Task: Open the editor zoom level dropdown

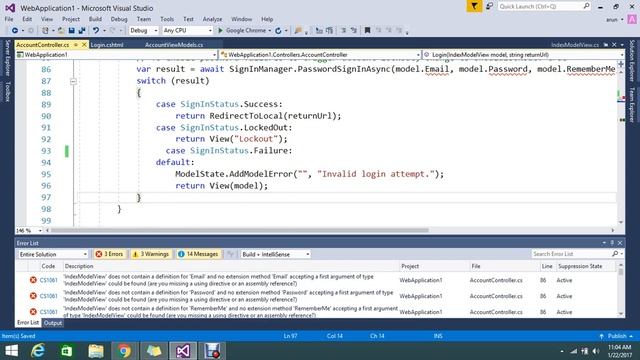Action: tap(28, 231)
